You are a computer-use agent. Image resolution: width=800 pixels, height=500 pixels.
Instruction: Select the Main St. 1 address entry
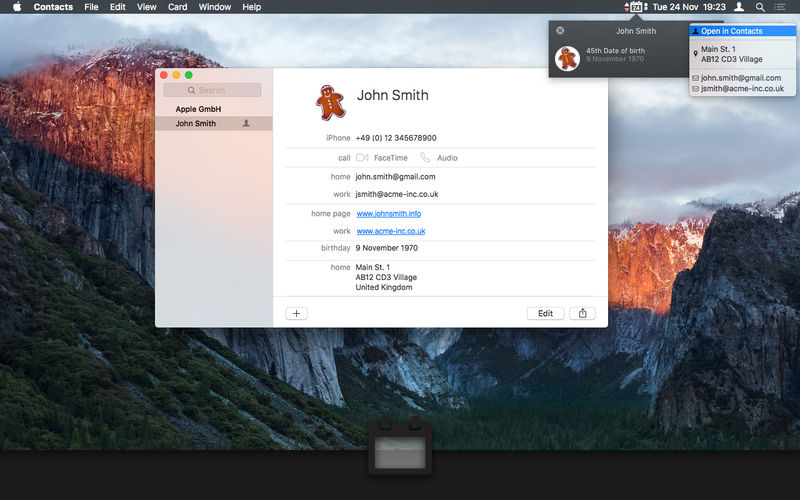[x=742, y=54]
